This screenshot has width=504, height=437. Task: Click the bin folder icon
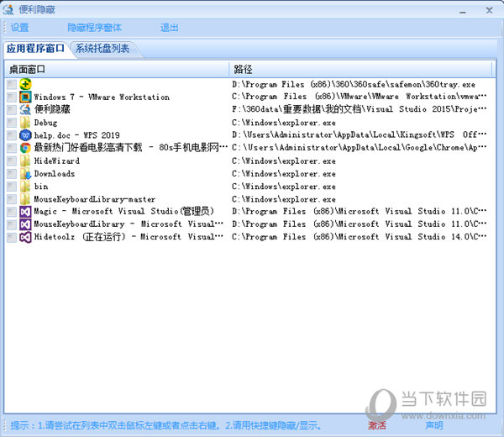(25, 187)
